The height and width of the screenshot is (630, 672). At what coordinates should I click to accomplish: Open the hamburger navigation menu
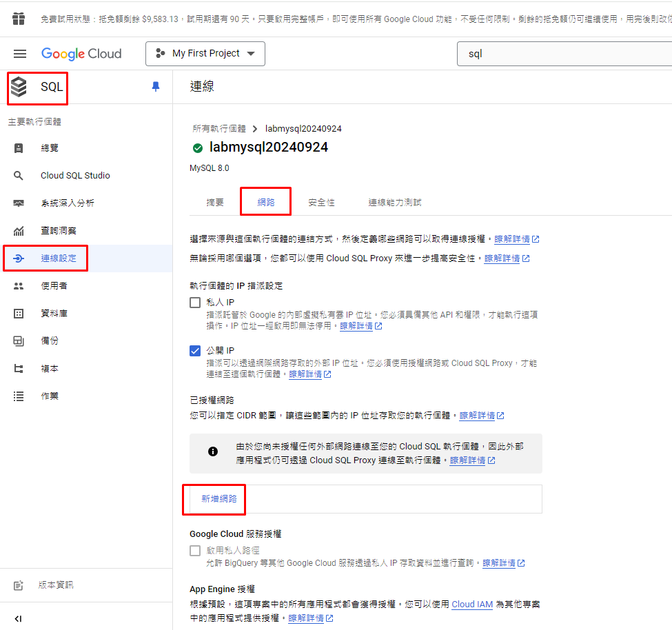pyautogui.click(x=20, y=54)
